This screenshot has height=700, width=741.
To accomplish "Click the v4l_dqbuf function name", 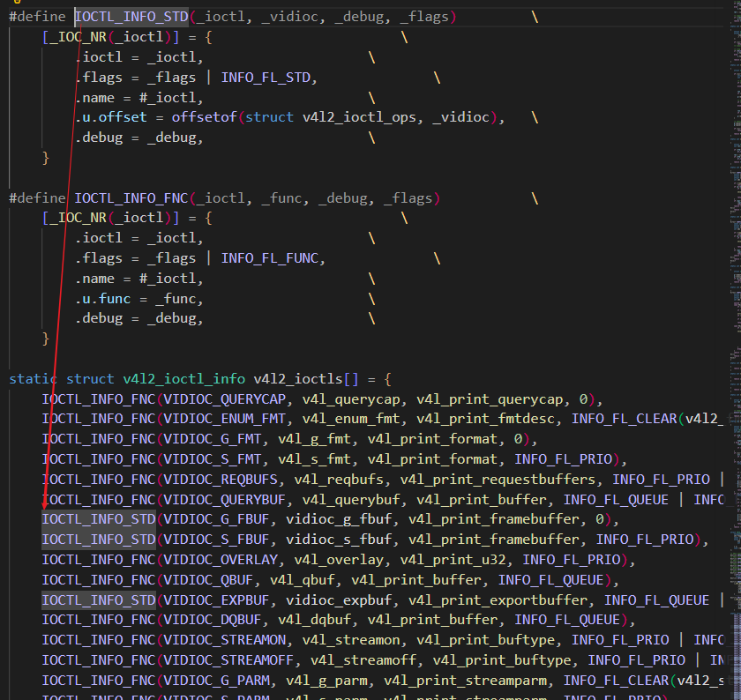I will [x=314, y=619].
